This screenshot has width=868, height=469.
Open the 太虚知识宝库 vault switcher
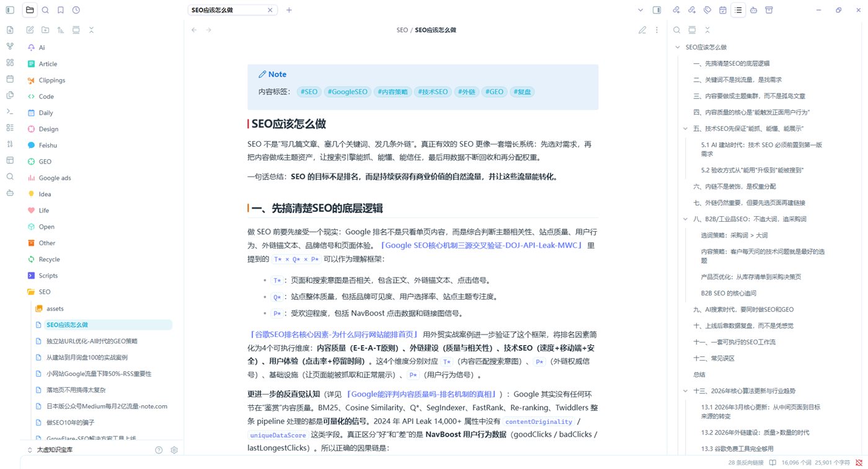[x=50, y=450]
